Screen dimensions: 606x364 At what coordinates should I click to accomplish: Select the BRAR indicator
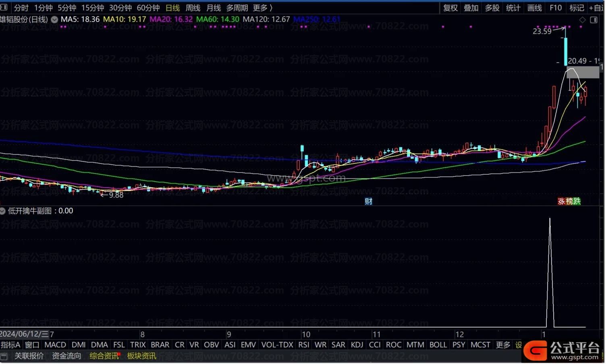coord(160,345)
